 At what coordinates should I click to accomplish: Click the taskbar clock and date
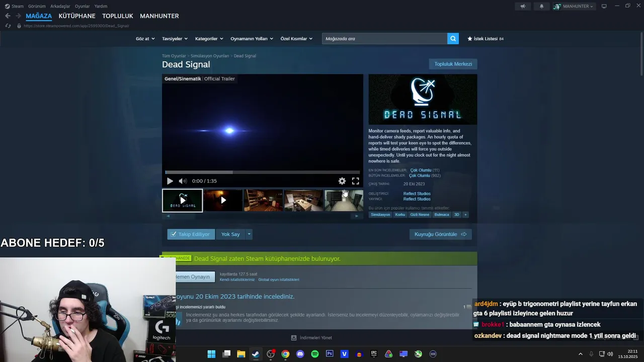tap(629, 354)
